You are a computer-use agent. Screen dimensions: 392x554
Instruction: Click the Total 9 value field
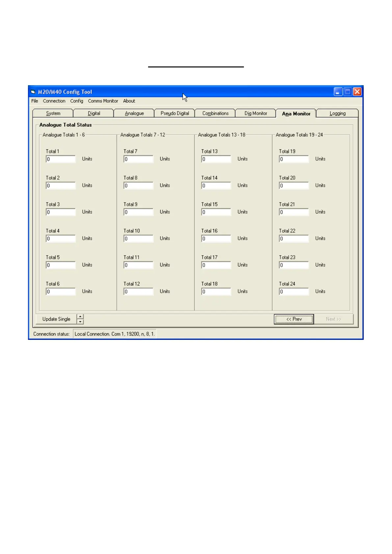[138, 212]
